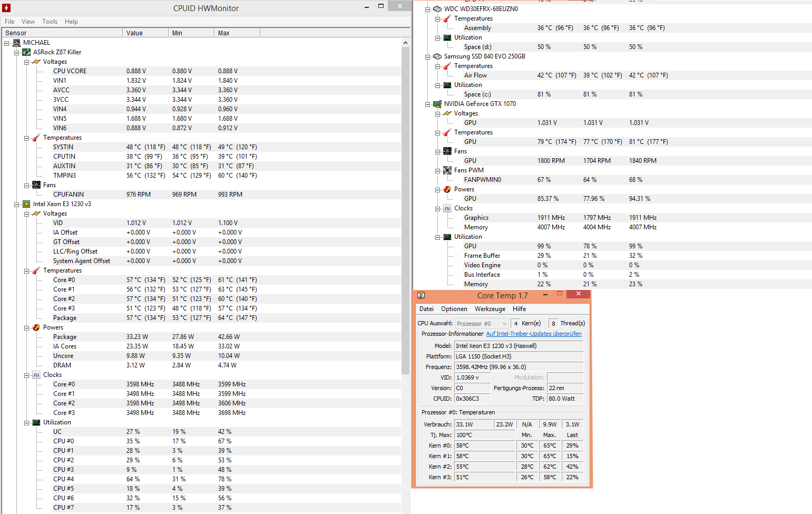Open the Prozessor #0 CPU selection dropdown
The width and height of the screenshot is (812, 514).
[x=482, y=324]
